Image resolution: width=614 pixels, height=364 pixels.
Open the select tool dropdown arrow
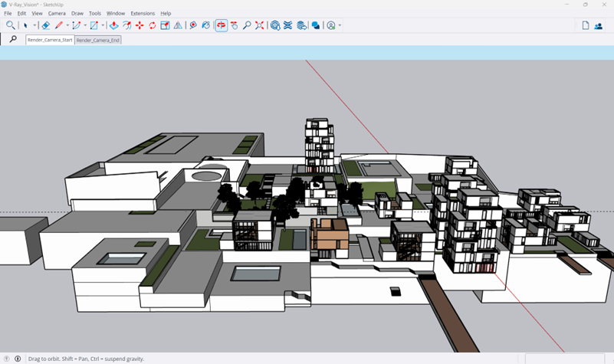(35, 25)
